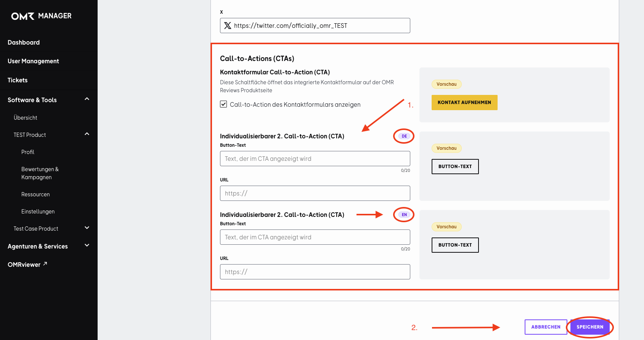Image resolution: width=644 pixels, height=340 pixels.
Task: Toggle Call-to-Action des Kontaktformulars anzeigen checkbox
Action: click(223, 104)
